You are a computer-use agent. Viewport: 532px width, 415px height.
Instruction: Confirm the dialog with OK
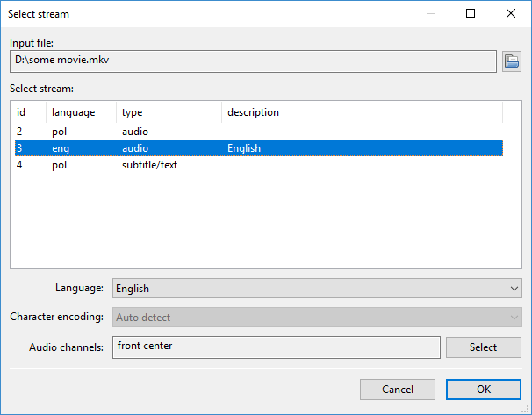tap(483, 390)
